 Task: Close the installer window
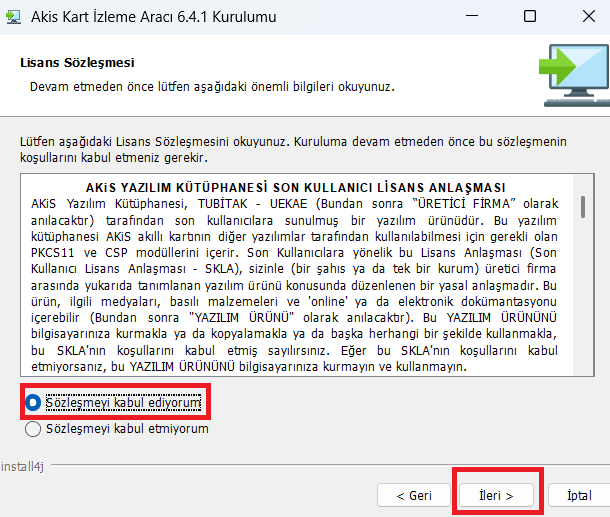pyautogui.click(x=589, y=16)
